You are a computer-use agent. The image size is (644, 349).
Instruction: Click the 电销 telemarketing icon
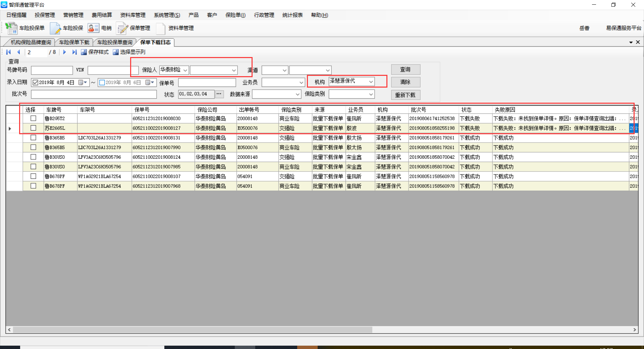pos(93,28)
